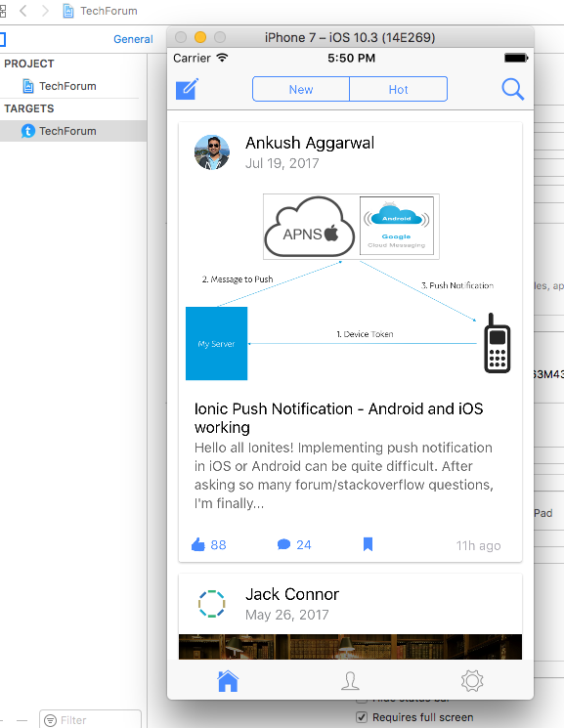Select the New segment tab
The height and width of the screenshot is (728, 564).
click(301, 89)
